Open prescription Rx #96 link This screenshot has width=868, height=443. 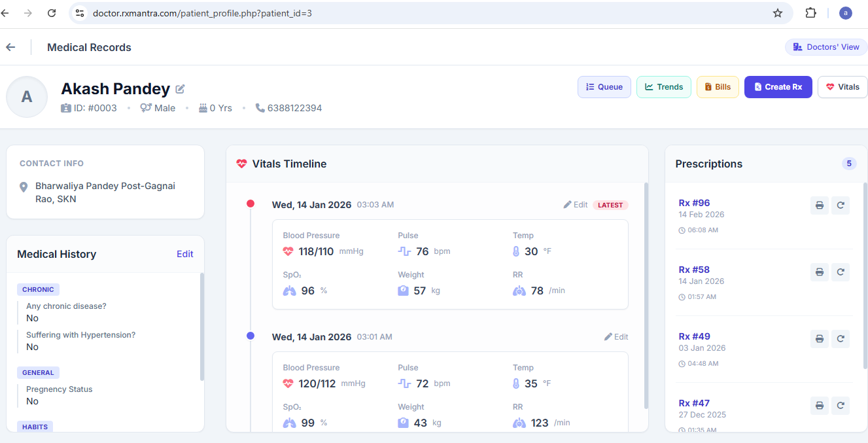pyautogui.click(x=694, y=203)
